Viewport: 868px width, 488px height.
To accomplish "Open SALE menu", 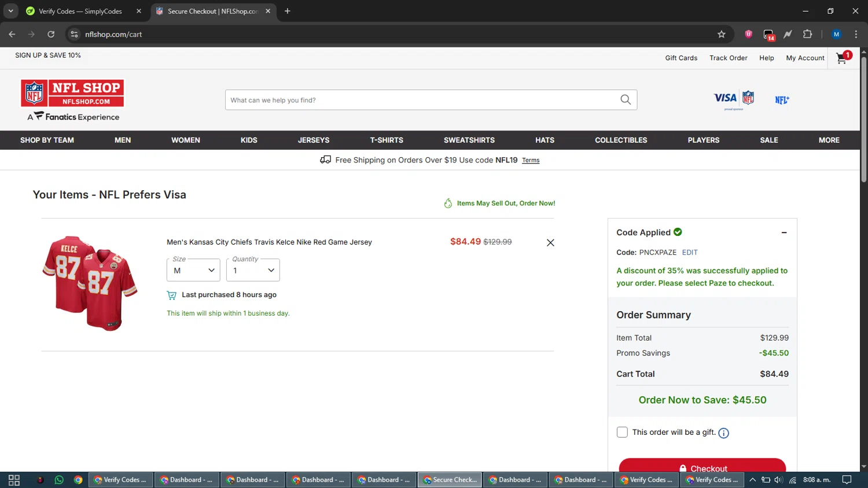I will pyautogui.click(x=769, y=140).
